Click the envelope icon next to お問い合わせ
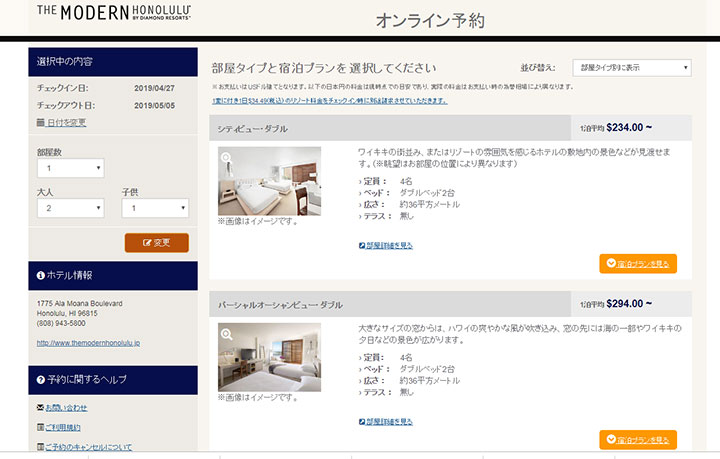The image size is (720, 459). coord(40,408)
